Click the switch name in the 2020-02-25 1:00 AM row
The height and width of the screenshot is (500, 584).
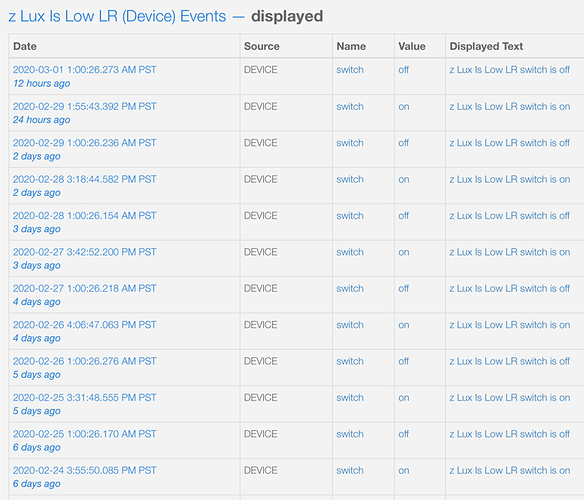tap(350, 434)
